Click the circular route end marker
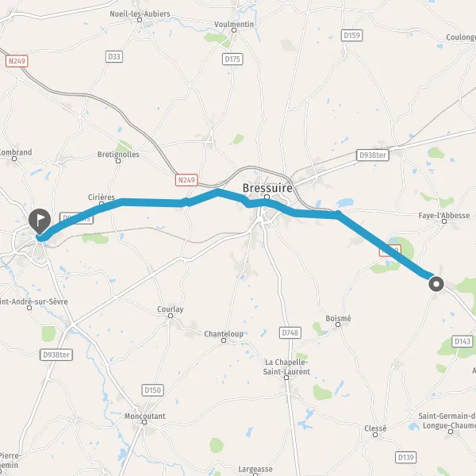 pos(436,285)
